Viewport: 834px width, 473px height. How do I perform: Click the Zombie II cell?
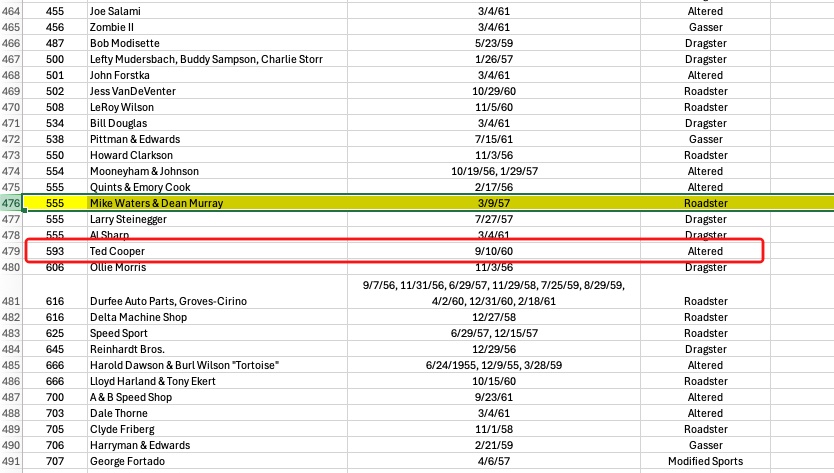pyautogui.click(x=217, y=27)
